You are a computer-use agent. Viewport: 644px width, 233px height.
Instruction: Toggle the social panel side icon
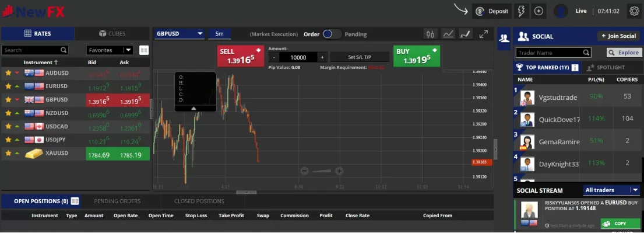[x=504, y=39]
